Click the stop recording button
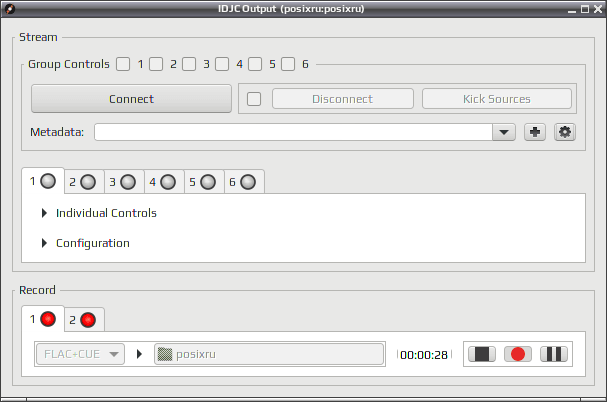Screen dimensions: 607x402 [482, 354]
